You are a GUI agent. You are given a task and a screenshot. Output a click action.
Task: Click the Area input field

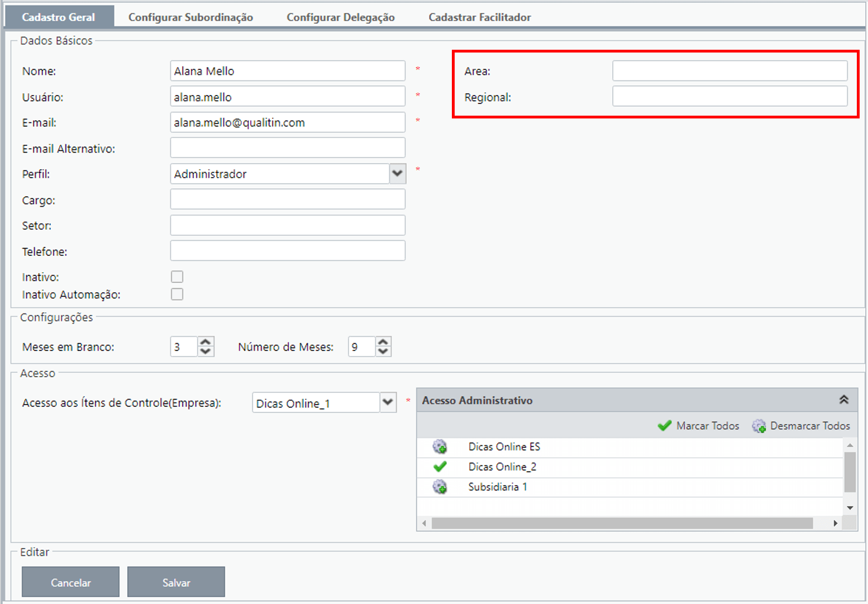[x=730, y=71]
